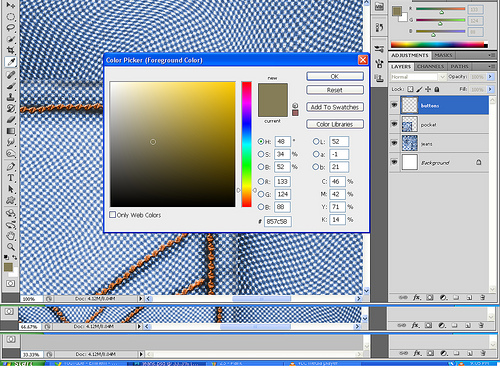
Task: Select the Move tool
Action: [11, 5]
